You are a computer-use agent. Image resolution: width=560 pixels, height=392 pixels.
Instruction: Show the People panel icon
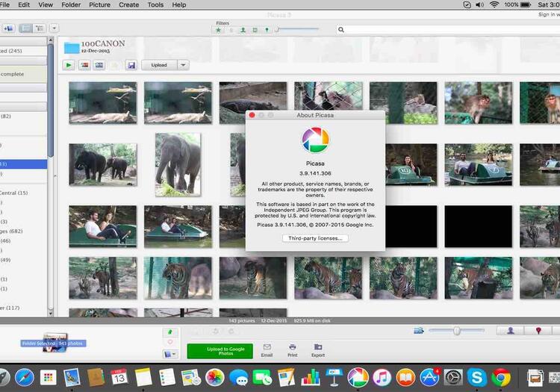pos(511,330)
